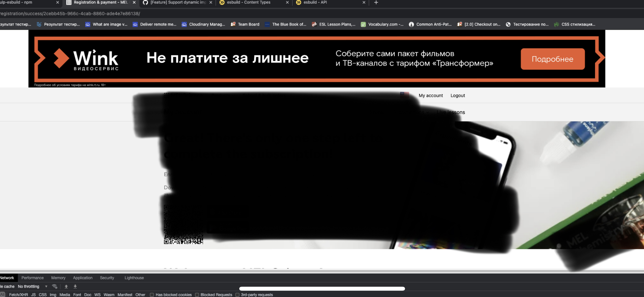Click the 'Не платите за лишнее' banner headline
644x297 pixels.
pos(227,58)
